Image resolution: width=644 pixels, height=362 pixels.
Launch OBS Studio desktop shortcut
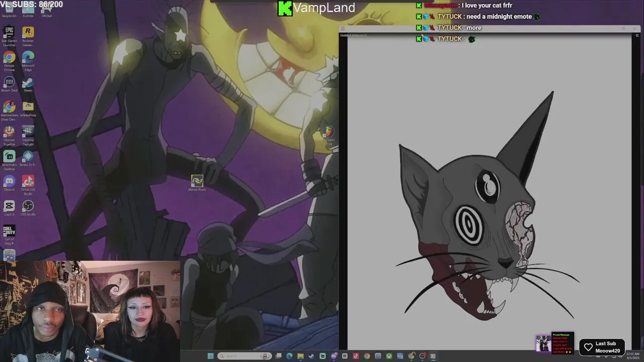[28, 208]
